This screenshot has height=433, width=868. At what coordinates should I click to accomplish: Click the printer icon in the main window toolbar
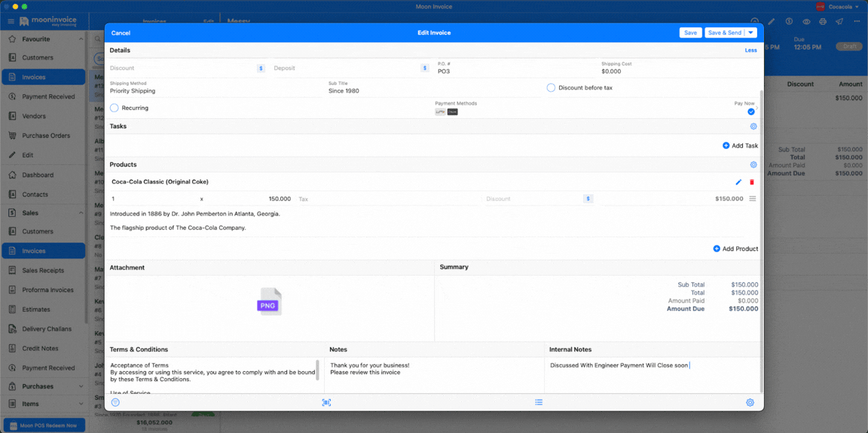pos(823,22)
